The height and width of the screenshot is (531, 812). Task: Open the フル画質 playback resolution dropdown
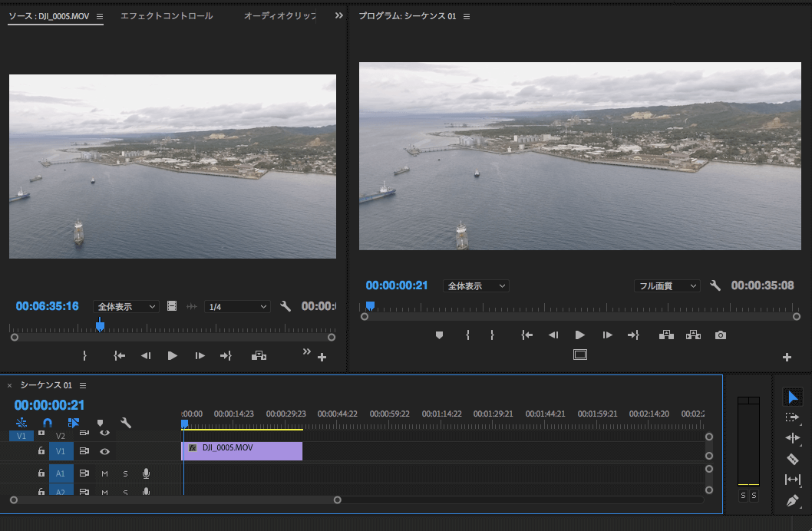click(667, 286)
